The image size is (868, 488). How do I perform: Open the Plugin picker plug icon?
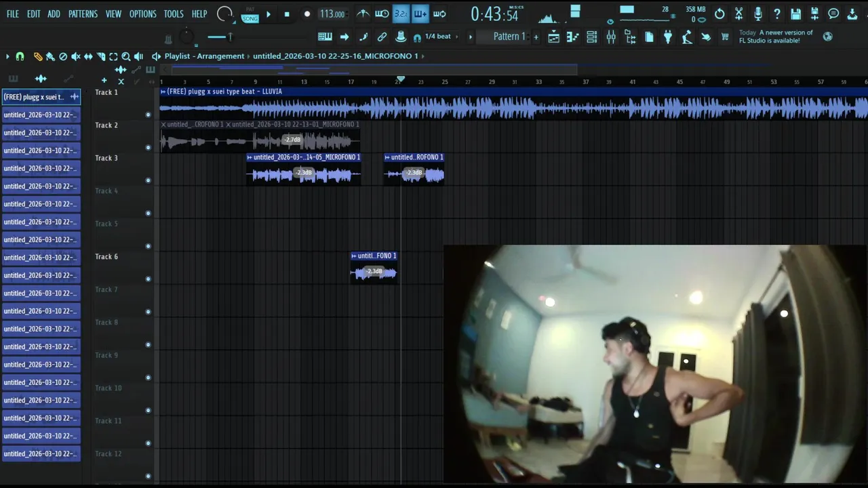[x=668, y=37]
